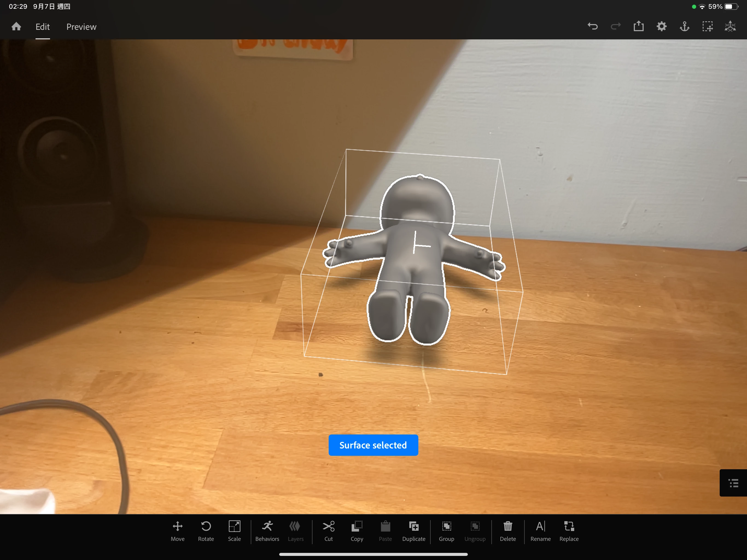Rename the selected object
This screenshot has width=747, height=560.
pos(540,531)
